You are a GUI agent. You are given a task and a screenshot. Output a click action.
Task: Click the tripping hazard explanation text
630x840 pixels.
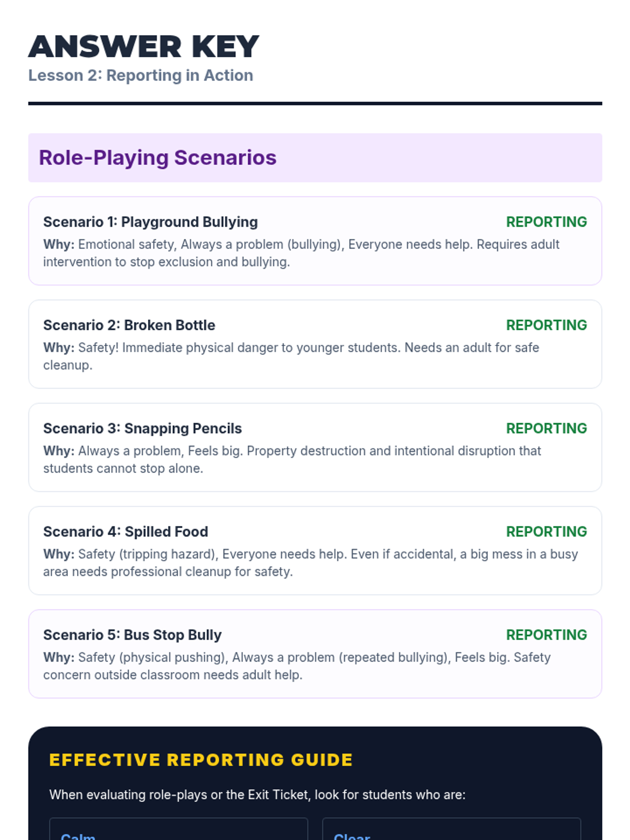coord(310,563)
